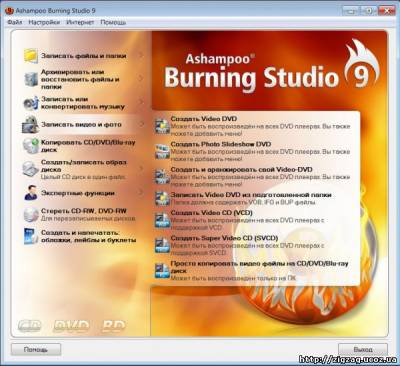400x366 pixels.
Task: Select the erase disc icon for Стереть CD-RW
Action: (x=31, y=214)
